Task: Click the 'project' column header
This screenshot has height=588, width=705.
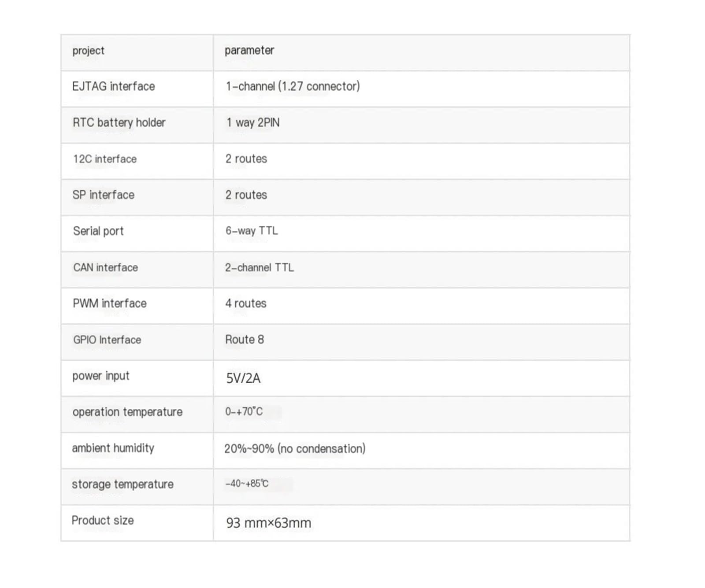Action: (x=88, y=51)
